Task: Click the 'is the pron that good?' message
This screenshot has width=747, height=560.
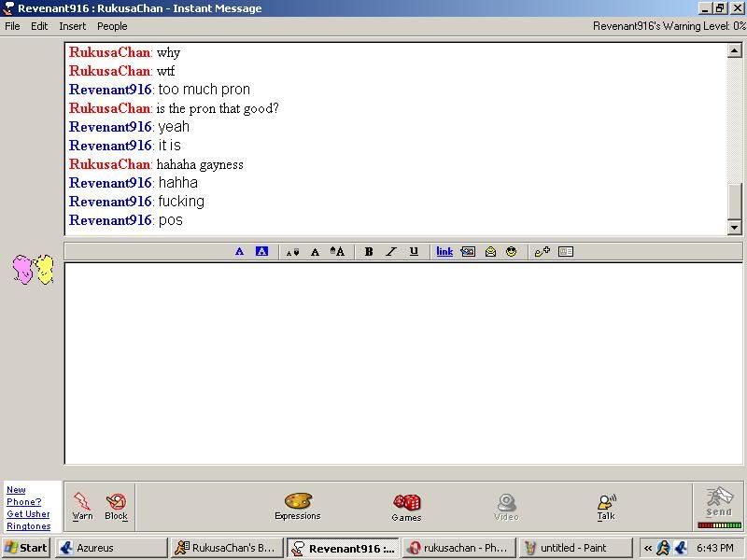Action: (x=218, y=108)
